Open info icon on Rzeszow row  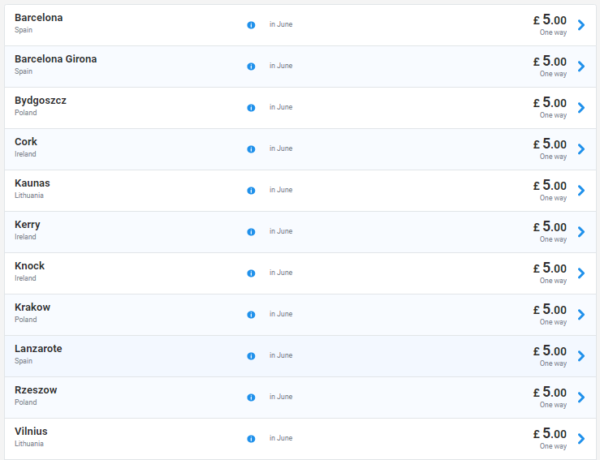coord(251,397)
